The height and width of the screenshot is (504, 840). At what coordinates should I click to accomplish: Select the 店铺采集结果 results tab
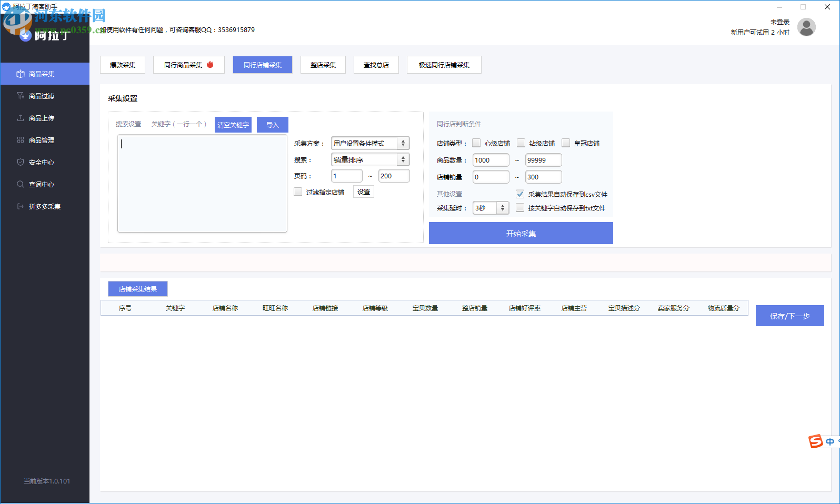tap(138, 289)
